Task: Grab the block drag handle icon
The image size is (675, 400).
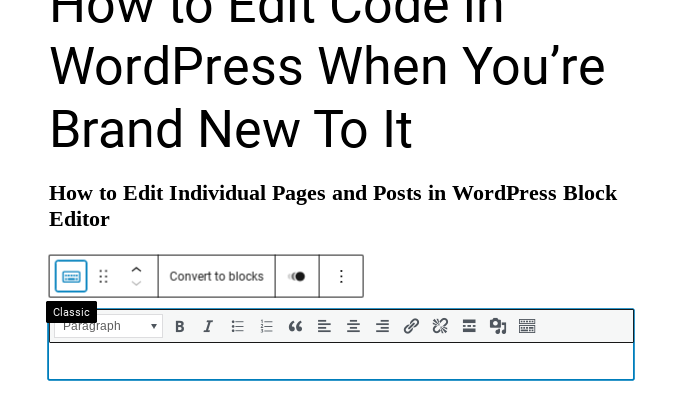Action: (103, 276)
